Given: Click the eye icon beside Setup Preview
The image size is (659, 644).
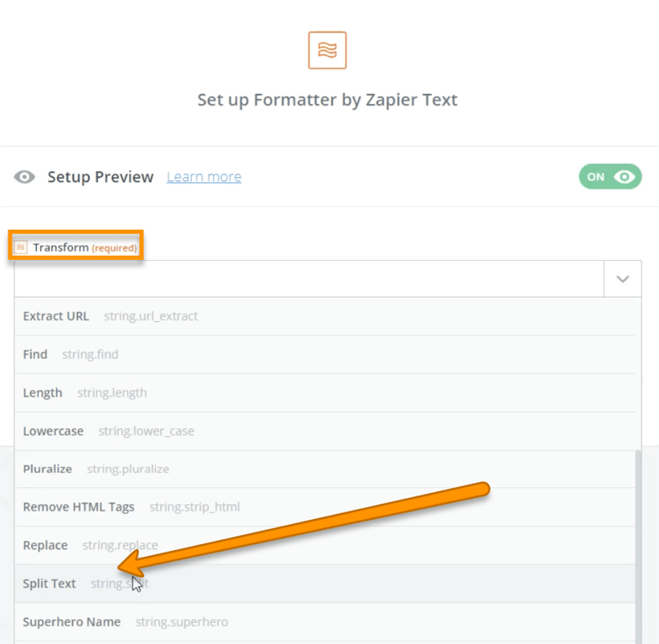Looking at the screenshot, I should click(x=25, y=177).
